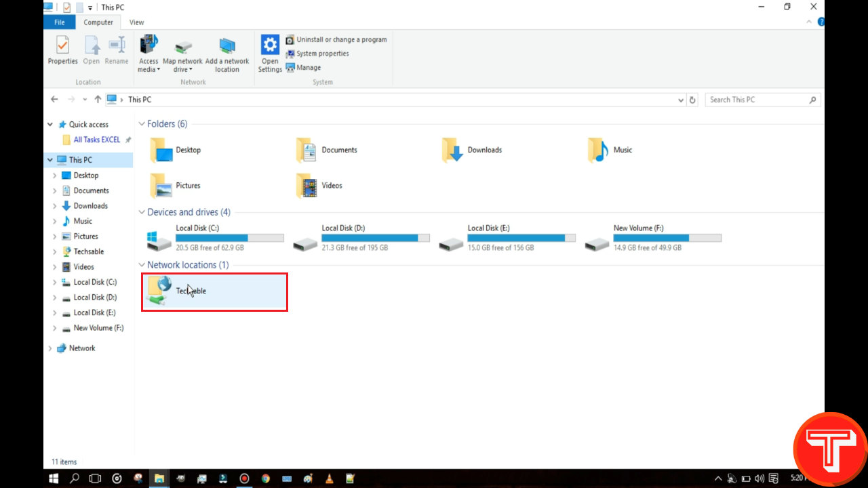Viewport: 868px width, 488px height.
Task: Select Local Disk (E:) drive in Devices
Action: click(507, 239)
